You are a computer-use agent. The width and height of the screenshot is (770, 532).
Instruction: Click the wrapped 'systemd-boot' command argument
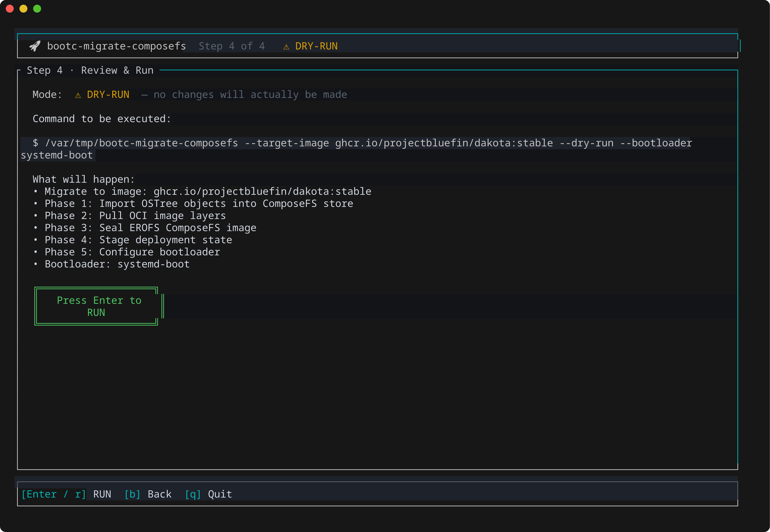pos(57,155)
